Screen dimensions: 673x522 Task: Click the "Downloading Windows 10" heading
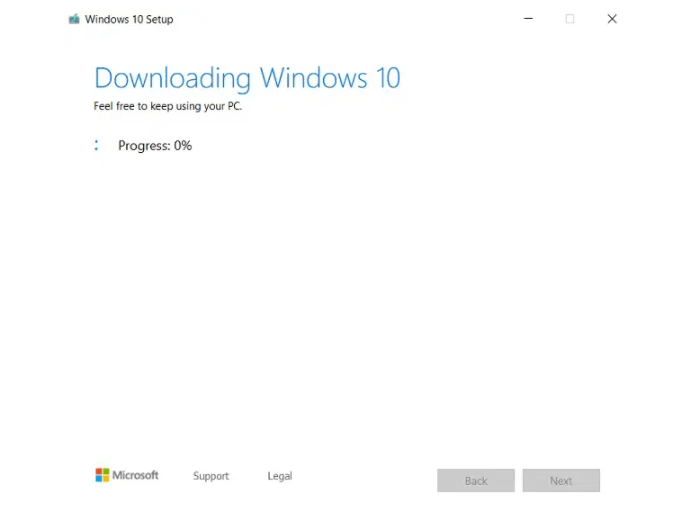click(247, 78)
